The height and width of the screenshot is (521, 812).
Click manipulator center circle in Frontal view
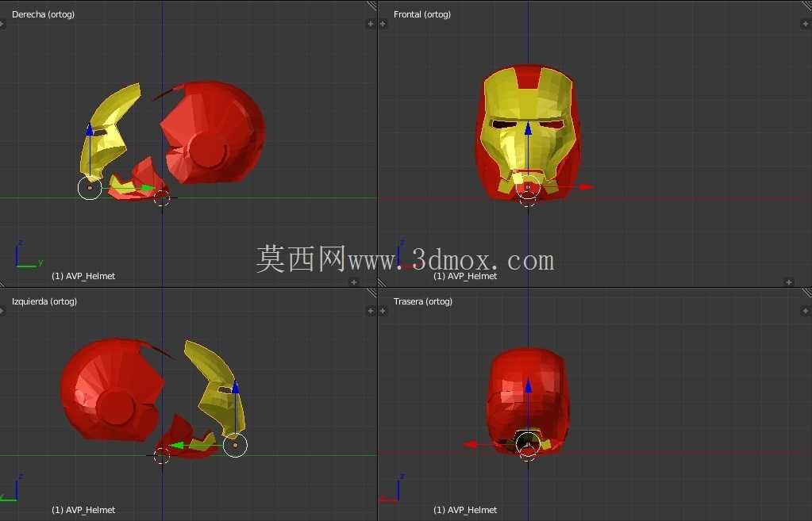(x=528, y=187)
